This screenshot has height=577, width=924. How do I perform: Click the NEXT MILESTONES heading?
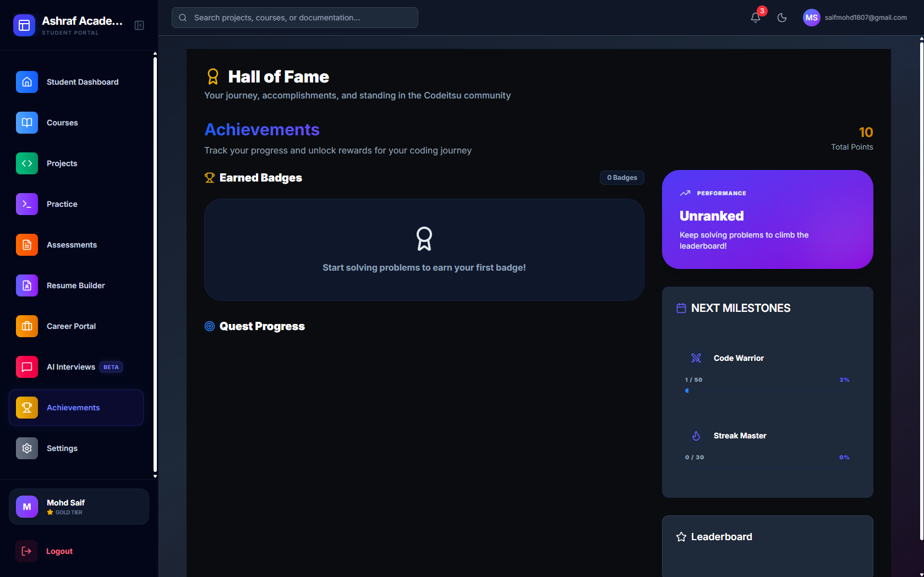tap(741, 308)
